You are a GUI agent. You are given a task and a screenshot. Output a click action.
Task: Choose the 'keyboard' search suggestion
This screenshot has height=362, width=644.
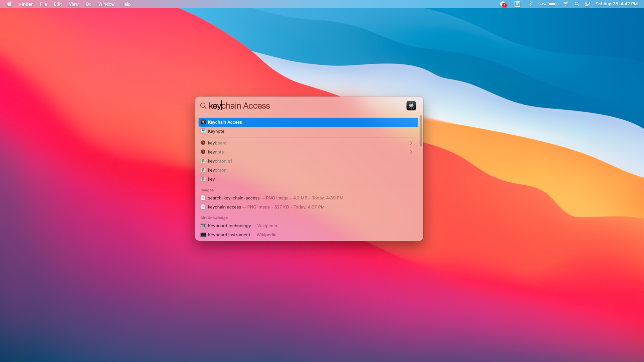pyautogui.click(x=308, y=143)
